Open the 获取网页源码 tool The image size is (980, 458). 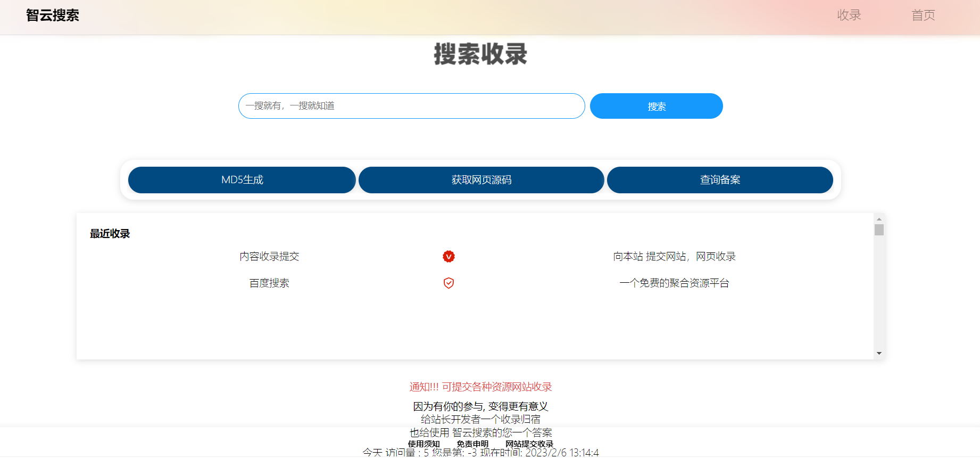pyautogui.click(x=481, y=180)
